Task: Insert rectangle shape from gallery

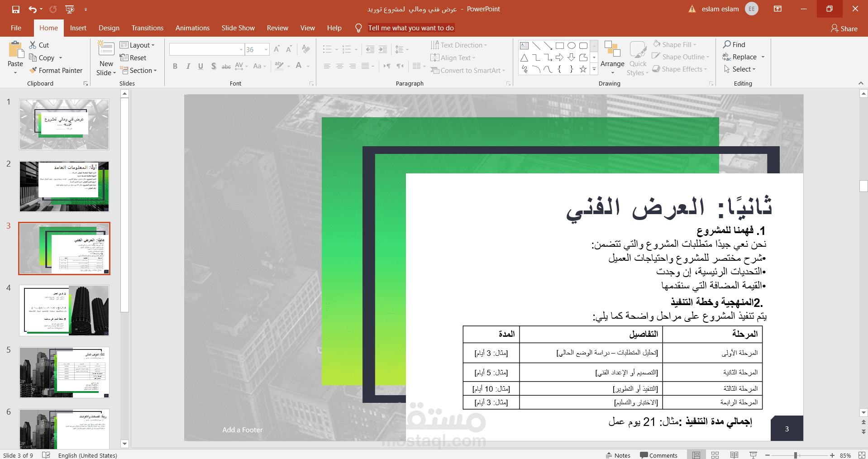Action: pos(560,45)
